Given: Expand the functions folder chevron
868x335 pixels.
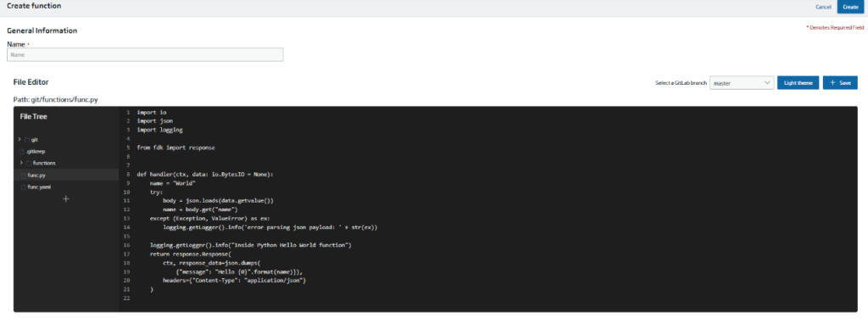Looking at the screenshot, I should (21, 163).
